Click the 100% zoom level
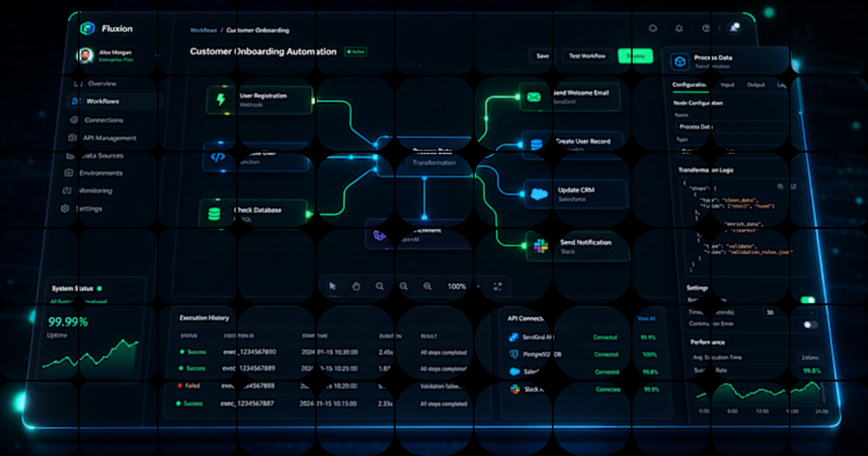This screenshot has width=868, height=456. [457, 287]
